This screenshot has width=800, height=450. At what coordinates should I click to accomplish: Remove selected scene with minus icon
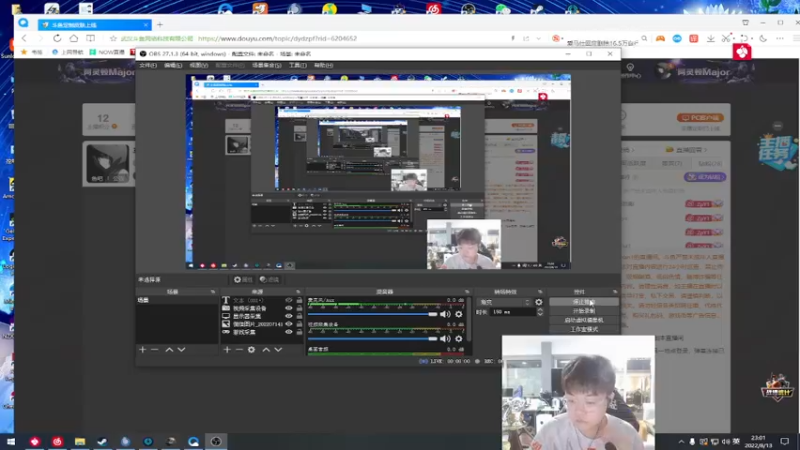coord(155,349)
